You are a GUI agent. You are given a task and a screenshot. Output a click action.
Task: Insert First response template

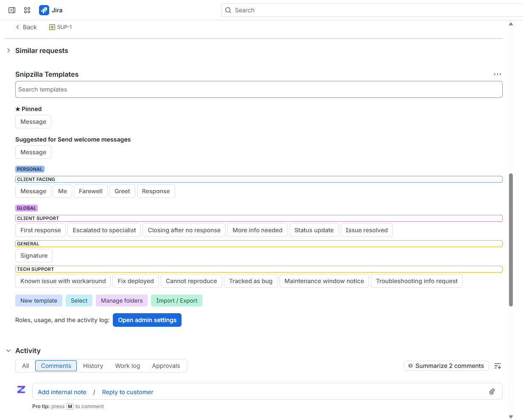[40, 230]
